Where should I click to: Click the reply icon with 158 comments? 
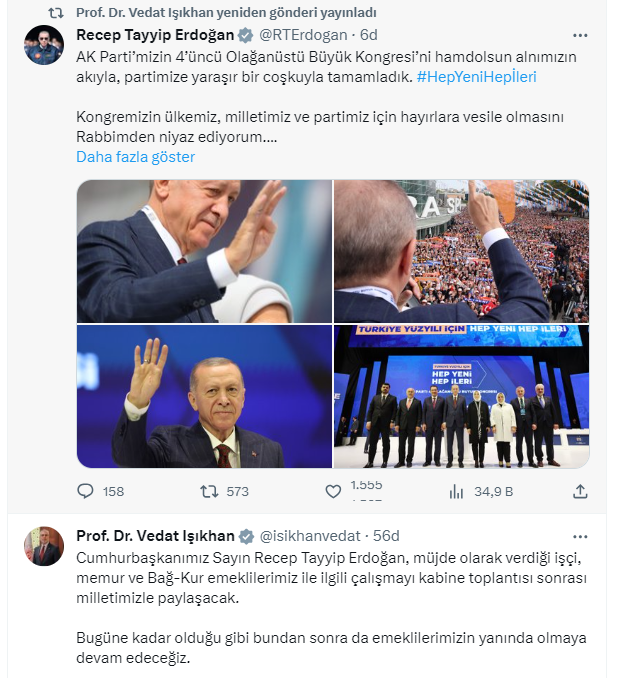[x=85, y=491]
